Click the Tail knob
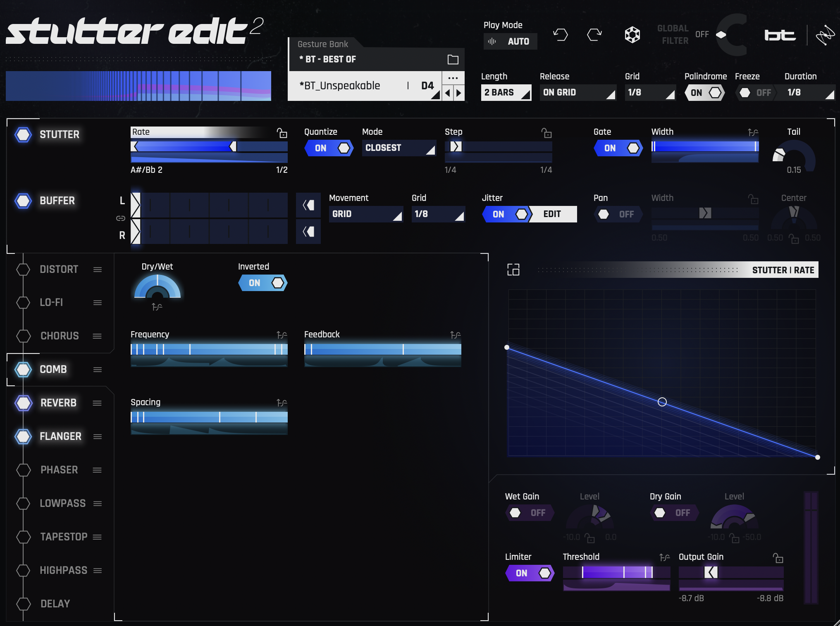Image resolution: width=840 pixels, height=626 pixels. (x=794, y=156)
